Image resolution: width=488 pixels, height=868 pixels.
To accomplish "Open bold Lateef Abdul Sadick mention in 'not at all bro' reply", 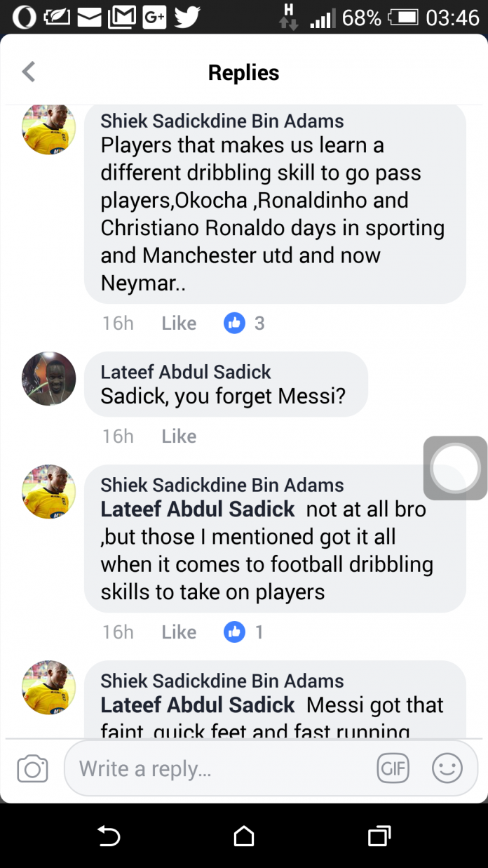I will click(198, 509).
